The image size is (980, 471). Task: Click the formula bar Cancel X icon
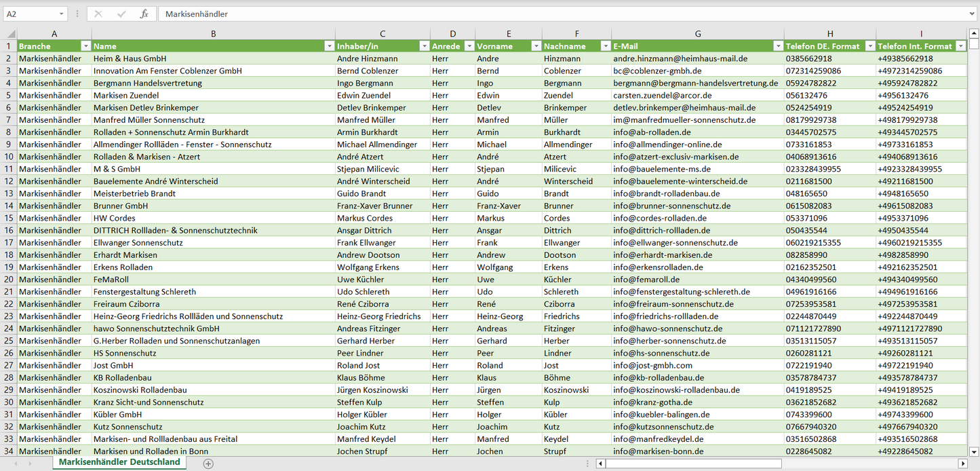pyautogui.click(x=98, y=14)
